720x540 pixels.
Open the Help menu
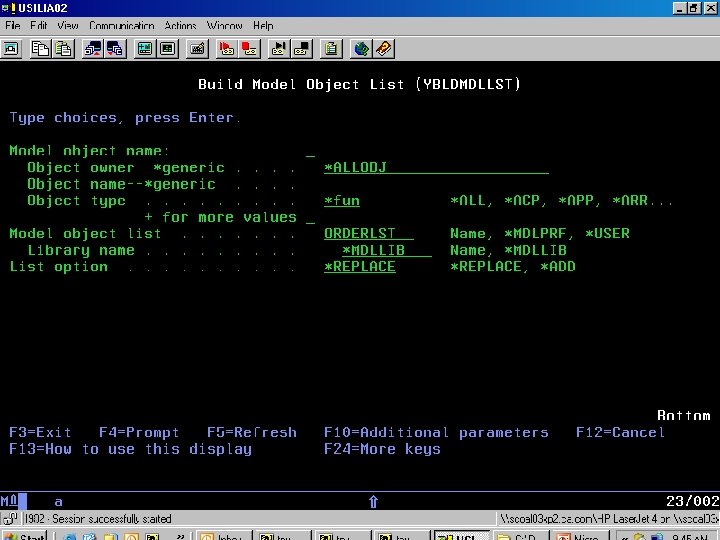(x=263, y=26)
